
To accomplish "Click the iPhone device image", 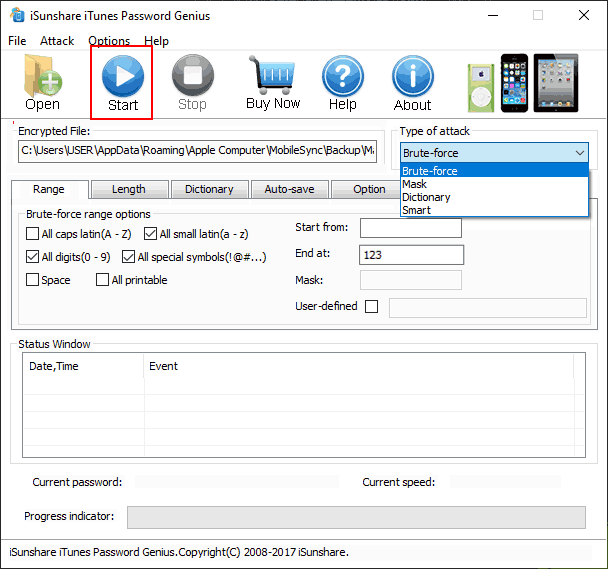I will coord(514,83).
